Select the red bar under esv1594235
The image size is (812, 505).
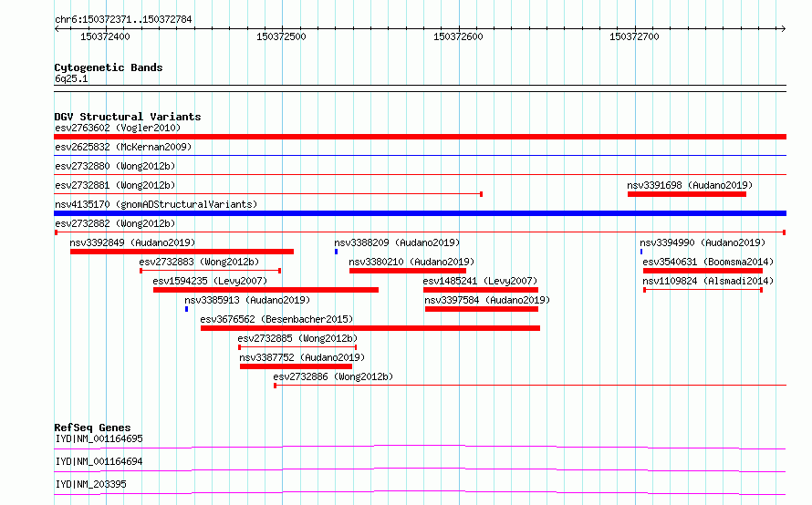(265, 290)
